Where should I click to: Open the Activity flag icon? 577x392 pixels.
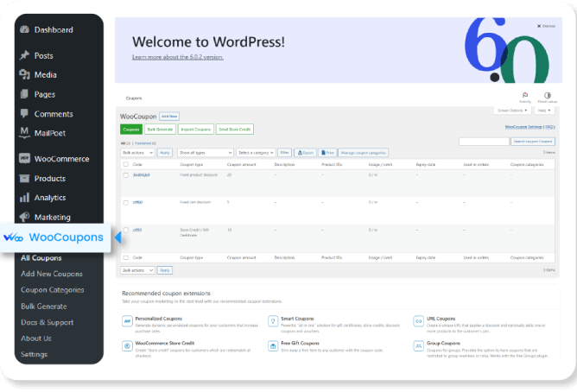coord(525,95)
